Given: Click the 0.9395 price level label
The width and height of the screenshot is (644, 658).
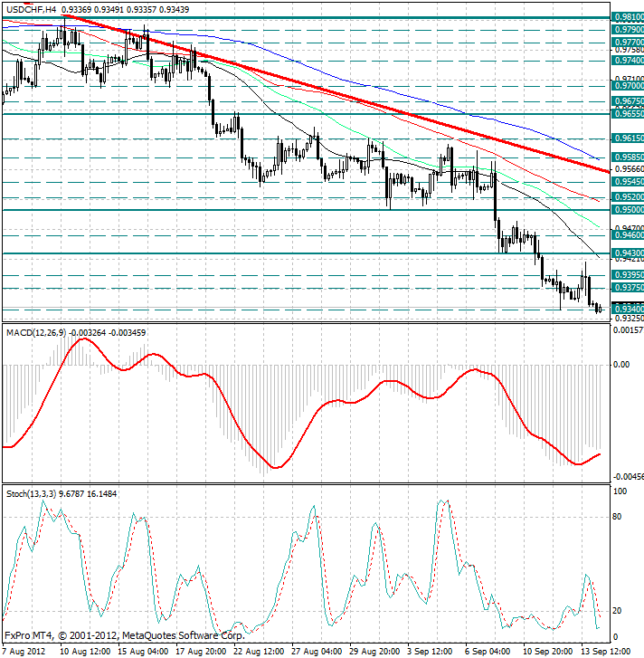Looking at the screenshot, I should pos(628,275).
